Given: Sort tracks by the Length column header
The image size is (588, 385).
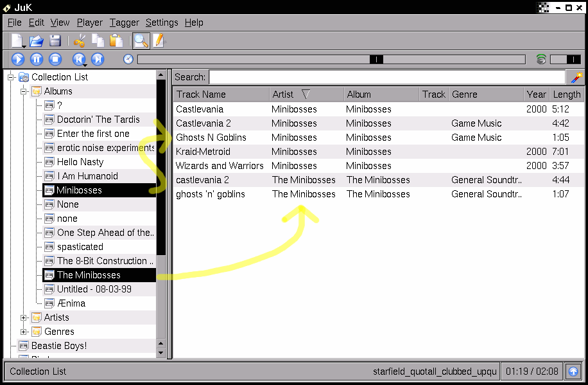Looking at the screenshot, I should 566,94.
